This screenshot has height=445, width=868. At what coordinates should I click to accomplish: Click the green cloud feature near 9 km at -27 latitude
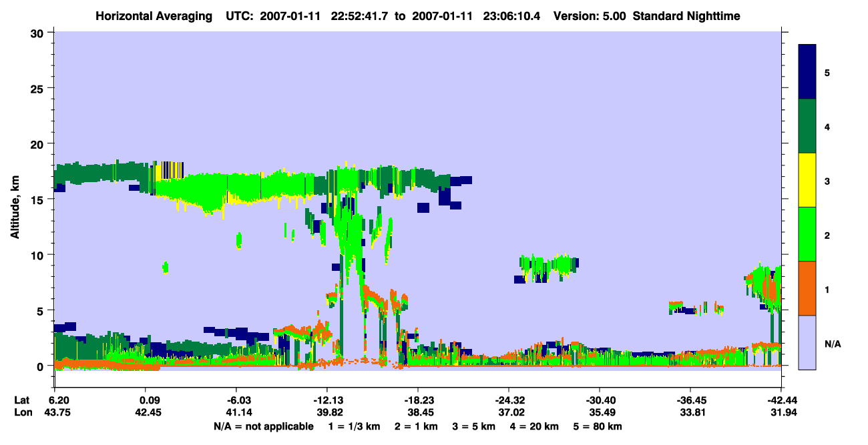(x=550, y=266)
